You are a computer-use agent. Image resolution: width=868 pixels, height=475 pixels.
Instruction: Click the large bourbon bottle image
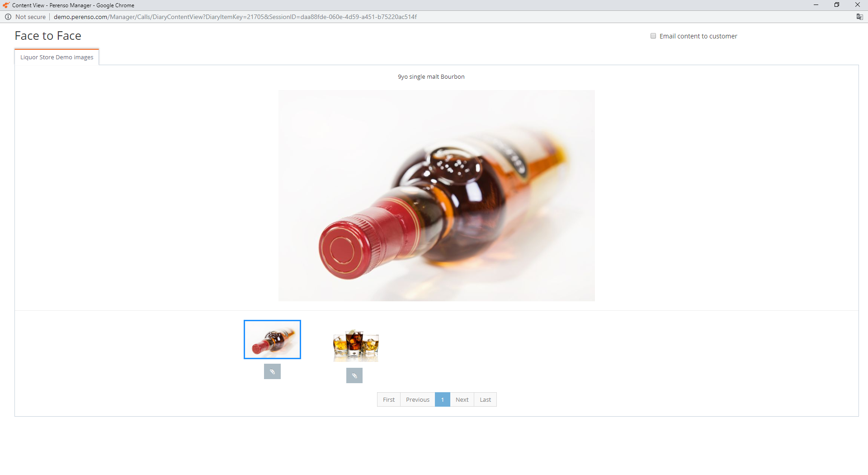[x=437, y=195]
